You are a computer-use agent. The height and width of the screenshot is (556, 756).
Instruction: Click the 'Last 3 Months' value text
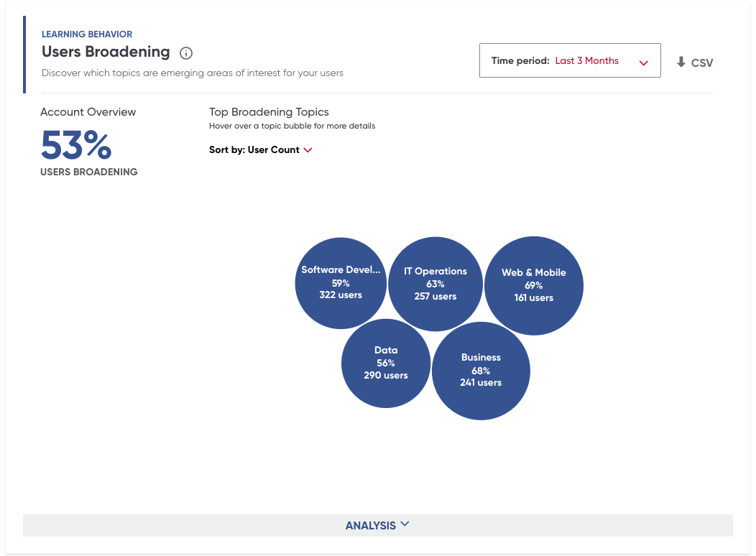[587, 61]
